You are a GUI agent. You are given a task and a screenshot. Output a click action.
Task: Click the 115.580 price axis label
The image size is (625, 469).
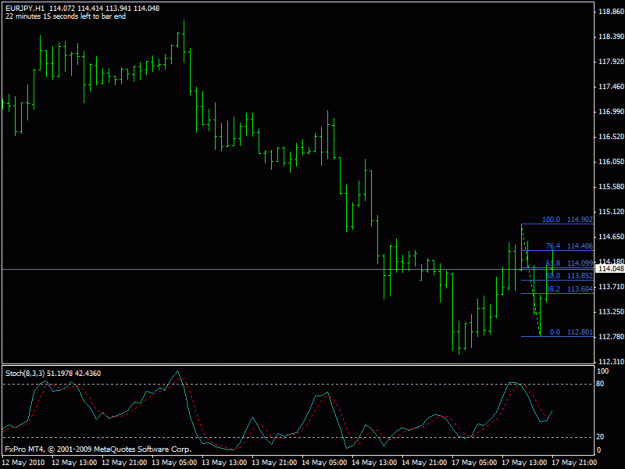click(611, 187)
